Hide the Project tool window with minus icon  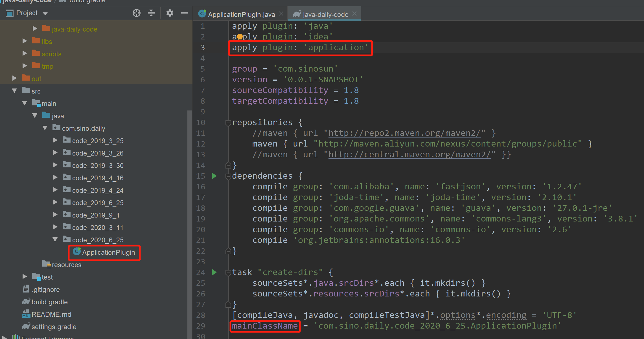185,13
